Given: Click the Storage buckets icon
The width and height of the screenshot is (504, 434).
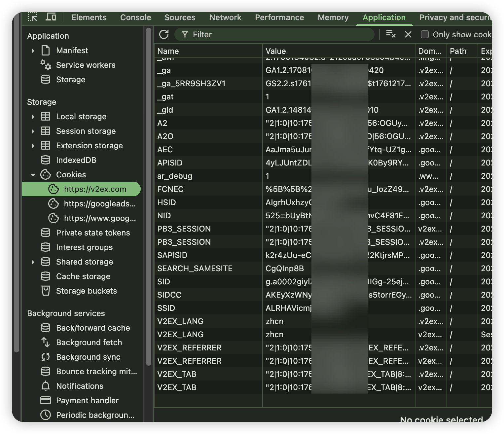Looking at the screenshot, I should [46, 291].
